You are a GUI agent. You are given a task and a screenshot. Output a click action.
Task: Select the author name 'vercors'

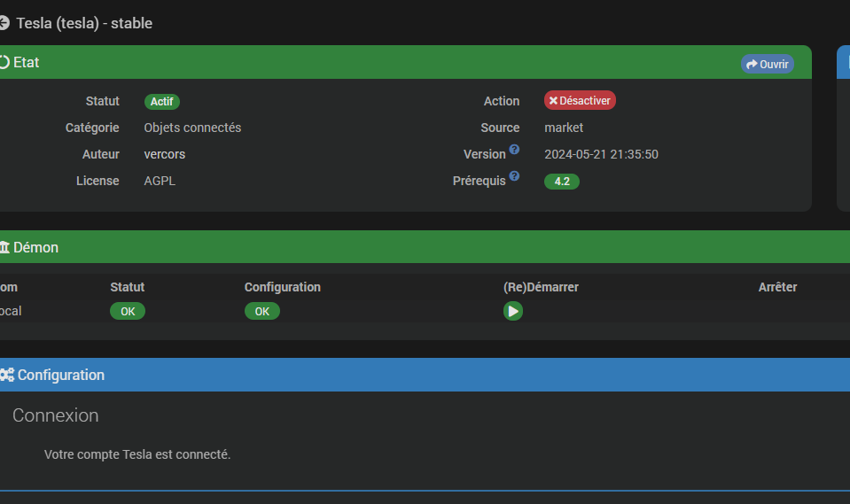[x=164, y=154]
